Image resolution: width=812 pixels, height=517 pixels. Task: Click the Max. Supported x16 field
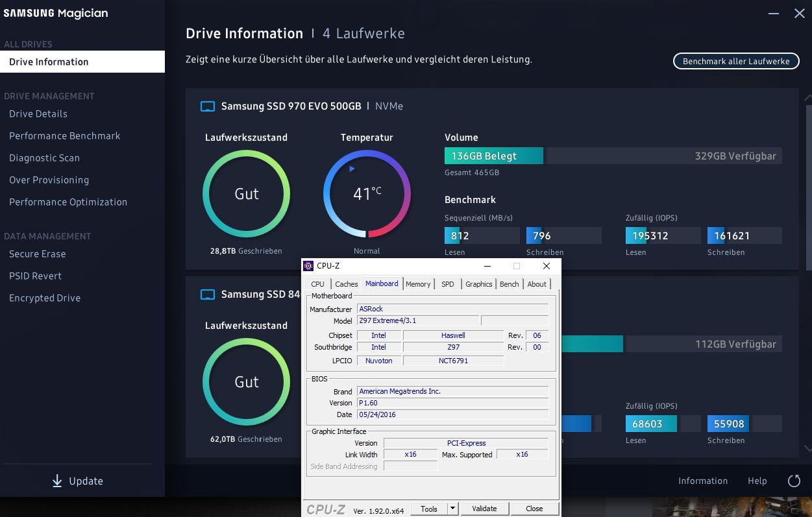[522, 454]
